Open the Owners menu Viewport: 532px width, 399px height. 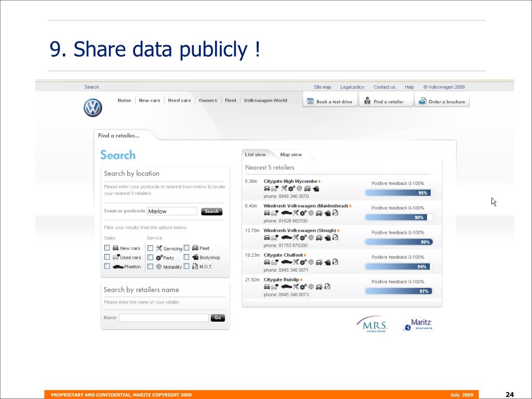point(208,100)
